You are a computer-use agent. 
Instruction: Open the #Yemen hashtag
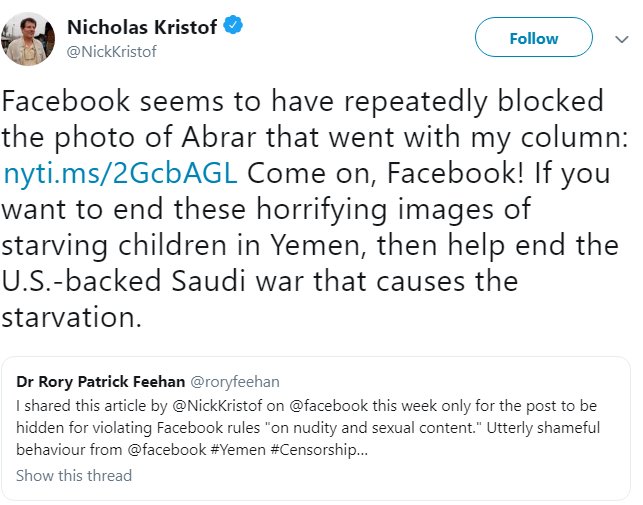(234, 450)
